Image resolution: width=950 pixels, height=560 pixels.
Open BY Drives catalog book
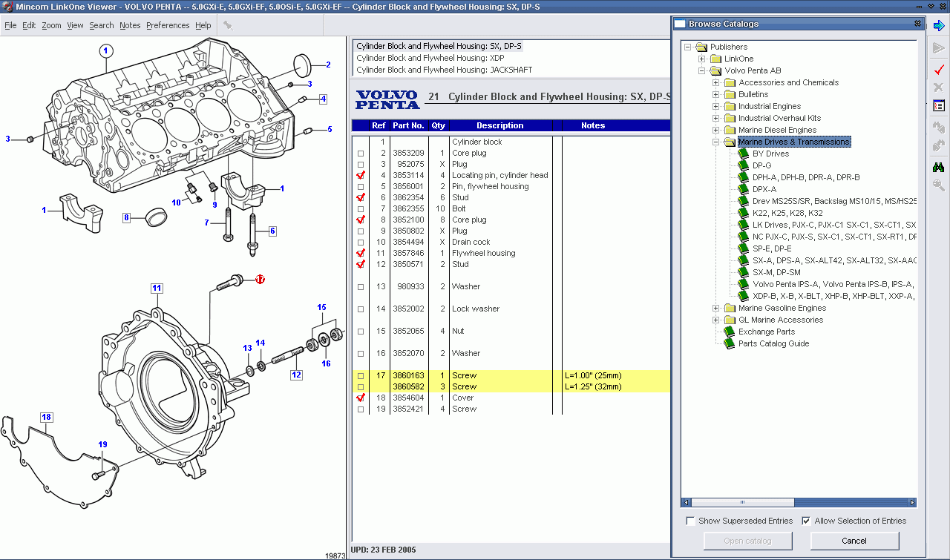tap(744, 154)
